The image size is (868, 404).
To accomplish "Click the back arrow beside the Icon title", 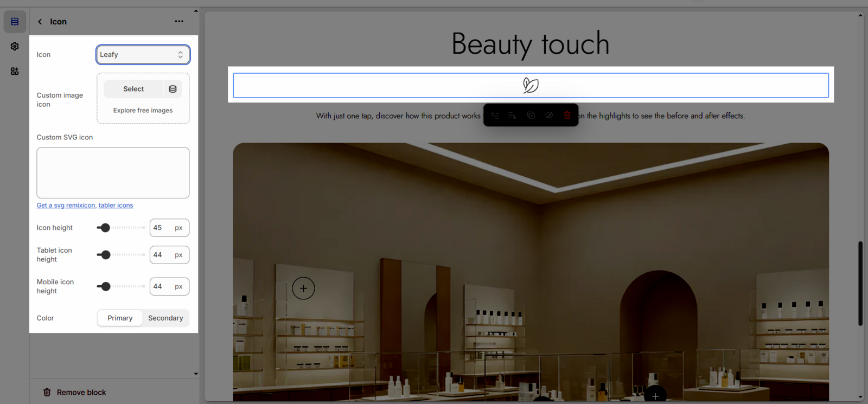I will 40,22.
